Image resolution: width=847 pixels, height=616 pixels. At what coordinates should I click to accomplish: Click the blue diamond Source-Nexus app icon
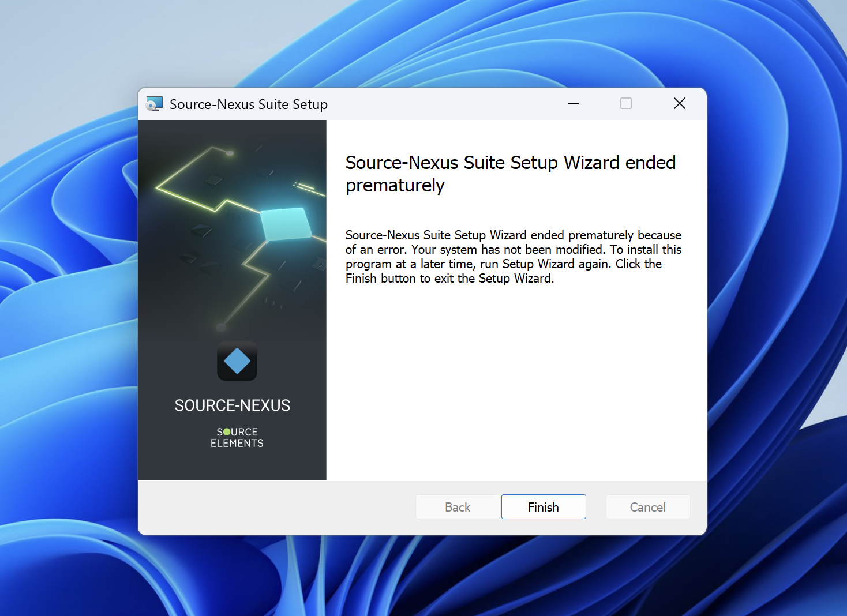pos(237,362)
